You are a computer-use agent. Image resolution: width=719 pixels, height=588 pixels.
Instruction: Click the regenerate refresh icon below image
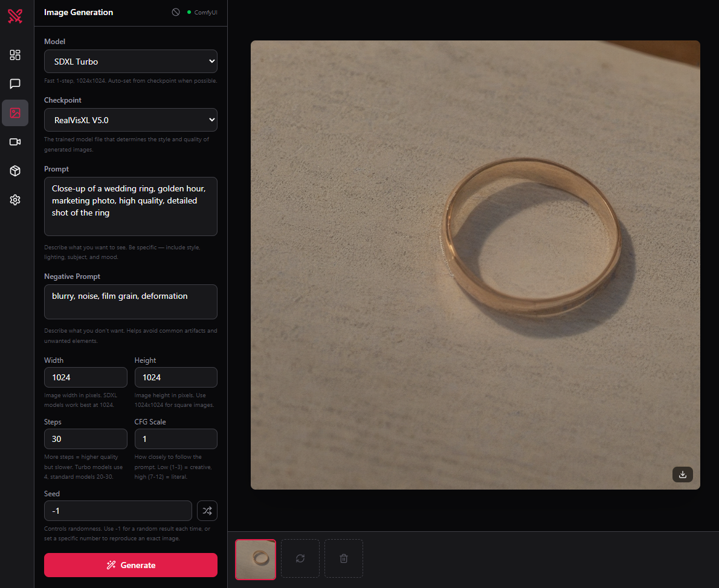coord(300,558)
